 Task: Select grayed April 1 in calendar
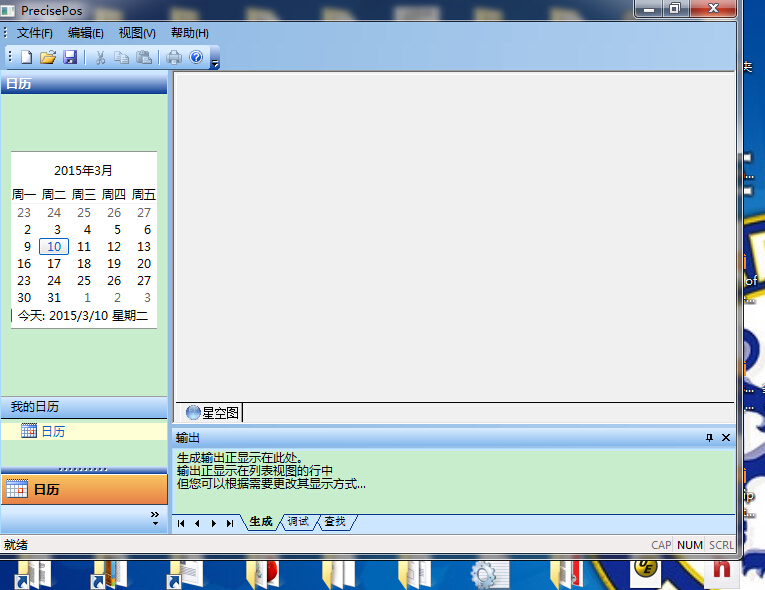[87, 297]
